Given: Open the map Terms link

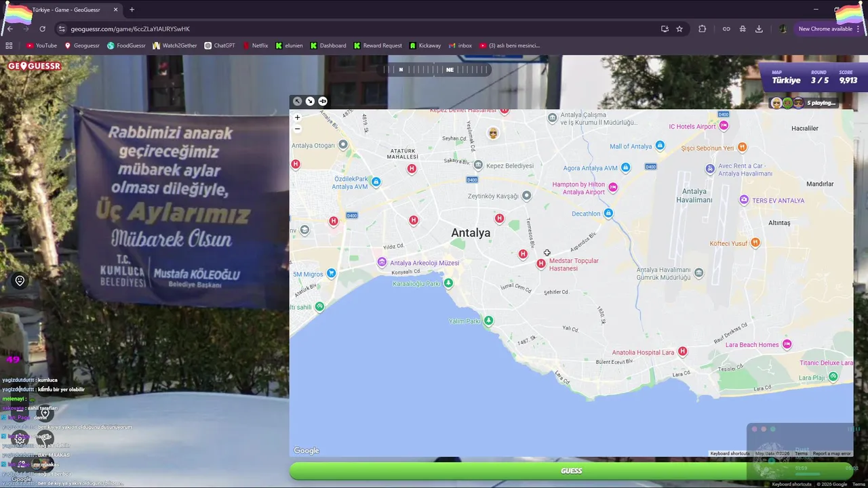Looking at the screenshot, I should pos(801,453).
